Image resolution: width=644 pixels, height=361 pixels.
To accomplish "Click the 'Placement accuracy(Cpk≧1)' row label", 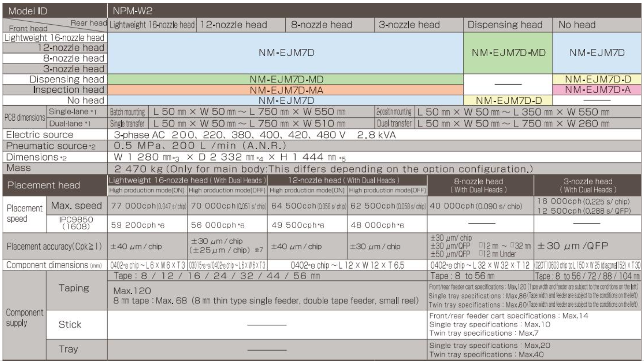I will (55, 246).
